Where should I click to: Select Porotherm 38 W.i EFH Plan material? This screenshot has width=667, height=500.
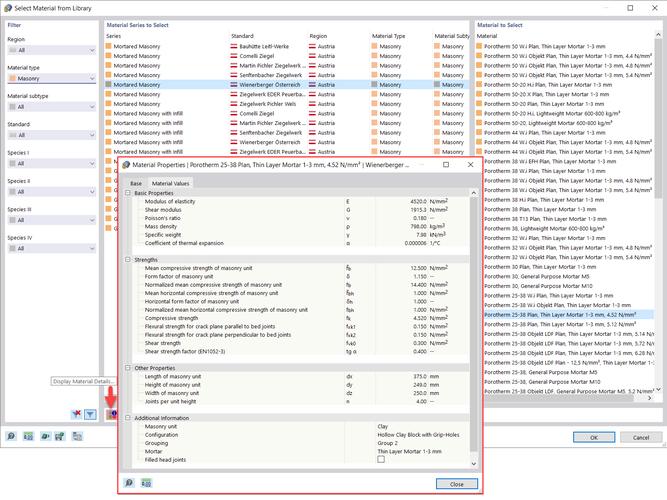568,161
